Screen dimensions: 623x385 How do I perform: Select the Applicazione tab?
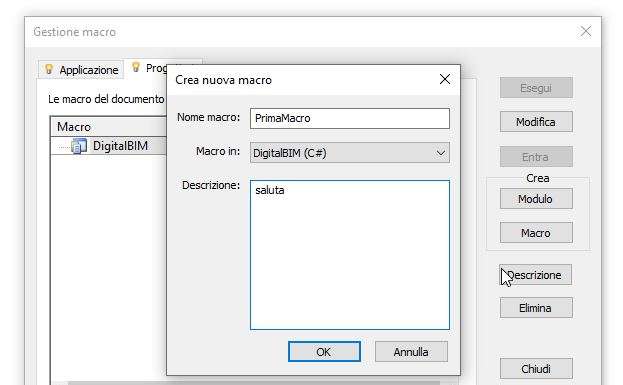(81, 70)
